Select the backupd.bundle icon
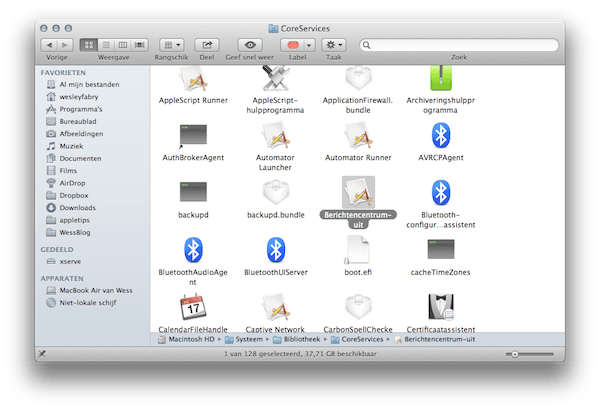 point(276,192)
